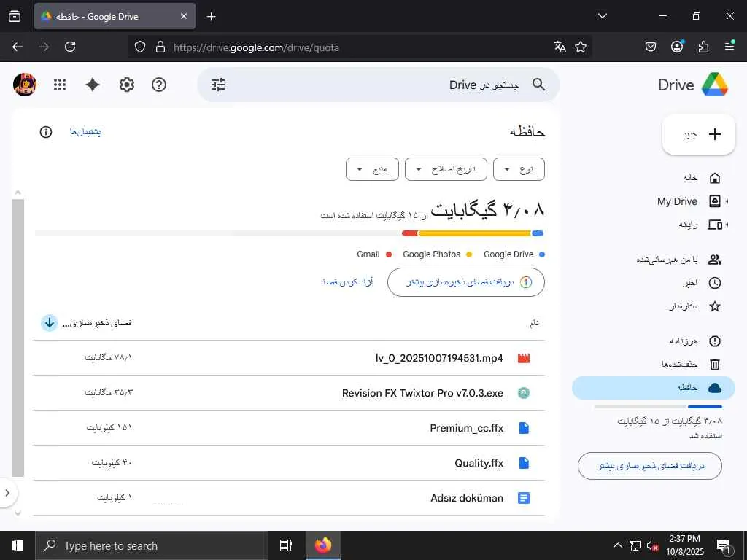Open Firefox application hamburger menu
The width and height of the screenshot is (747, 560).
tap(729, 47)
